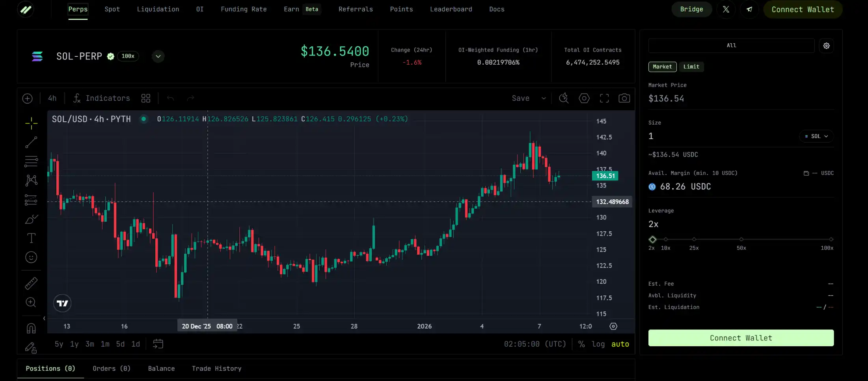Open chart settings via the hexagon gear icon
This screenshot has height=381, width=868.
(x=584, y=98)
